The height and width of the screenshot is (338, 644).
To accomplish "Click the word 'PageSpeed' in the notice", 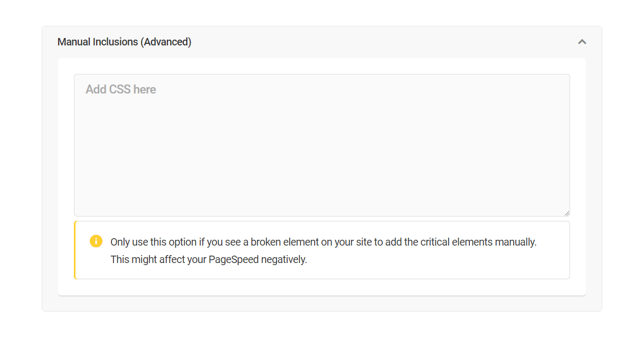I will coord(234,259).
